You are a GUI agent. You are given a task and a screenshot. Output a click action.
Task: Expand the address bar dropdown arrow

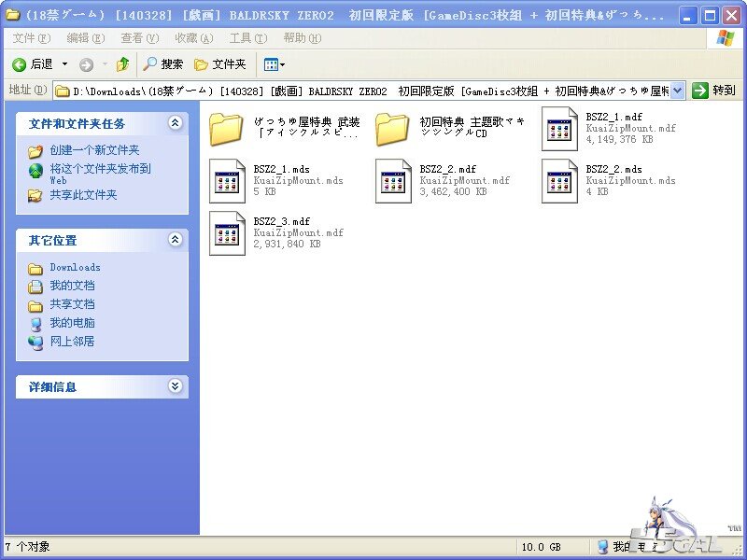point(678,91)
